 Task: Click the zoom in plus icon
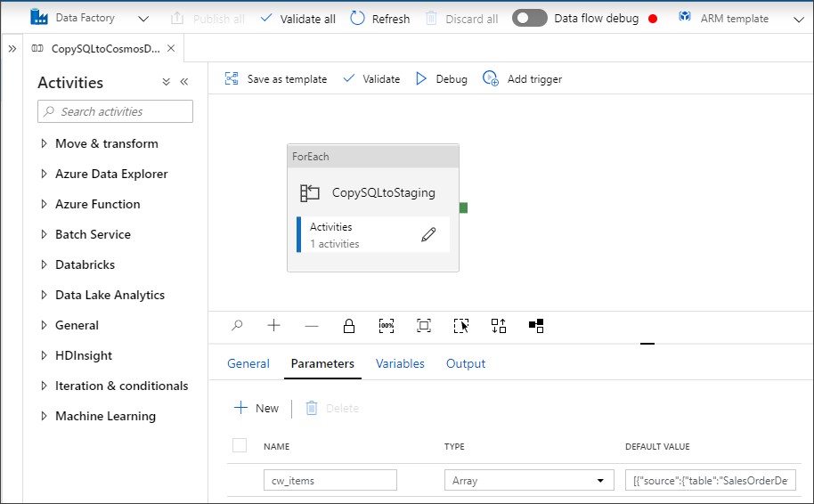tap(274, 326)
